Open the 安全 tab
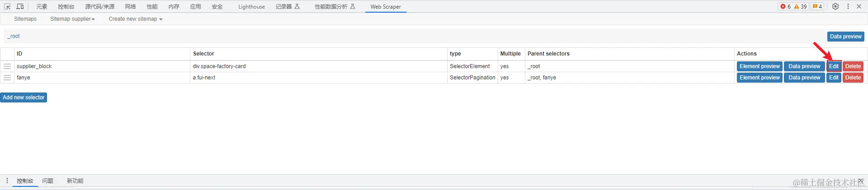Image resolution: width=868 pixels, height=190 pixels. tap(217, 7)
